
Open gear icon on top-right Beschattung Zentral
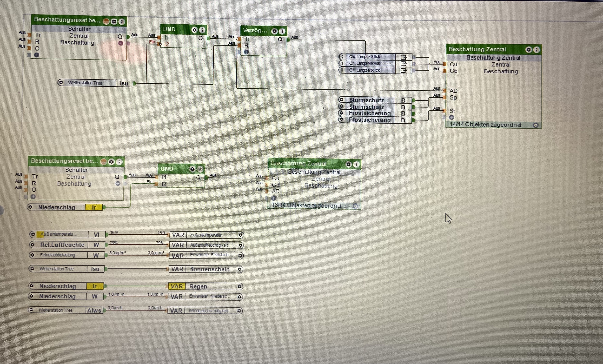[x=529, y=50]
